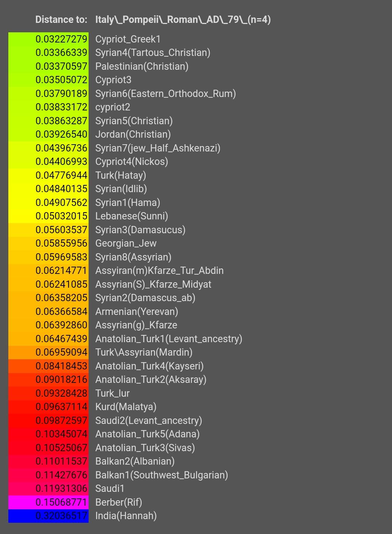Click the value 0.05855956
Image resolution: width=392 pixels, height=534 pixels.
pyautogui.click(x=61, y=243)
